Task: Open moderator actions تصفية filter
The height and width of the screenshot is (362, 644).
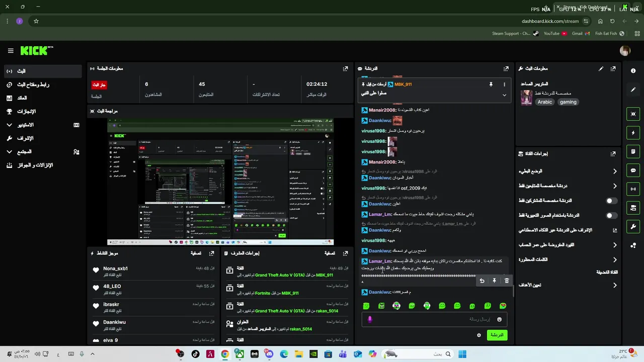Action: (330, 253)
